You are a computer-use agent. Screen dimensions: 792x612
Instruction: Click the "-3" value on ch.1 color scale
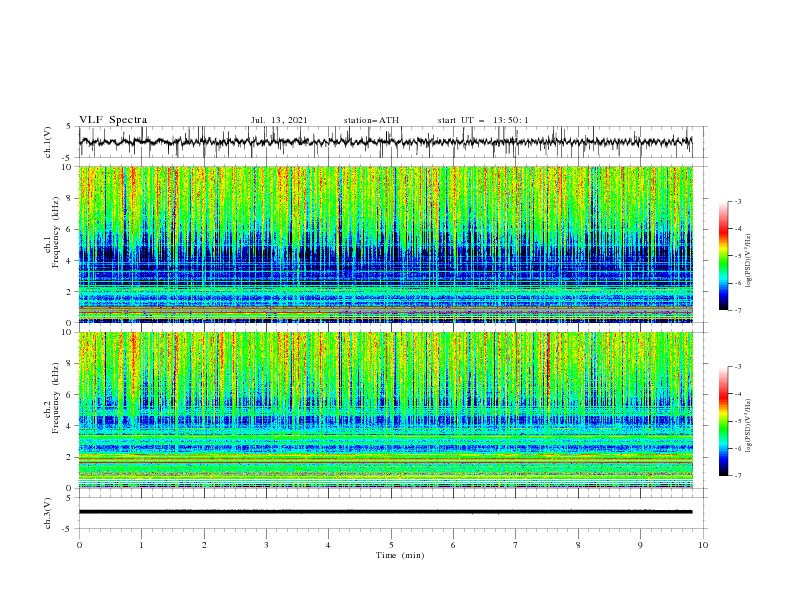(x=738, y=201)
